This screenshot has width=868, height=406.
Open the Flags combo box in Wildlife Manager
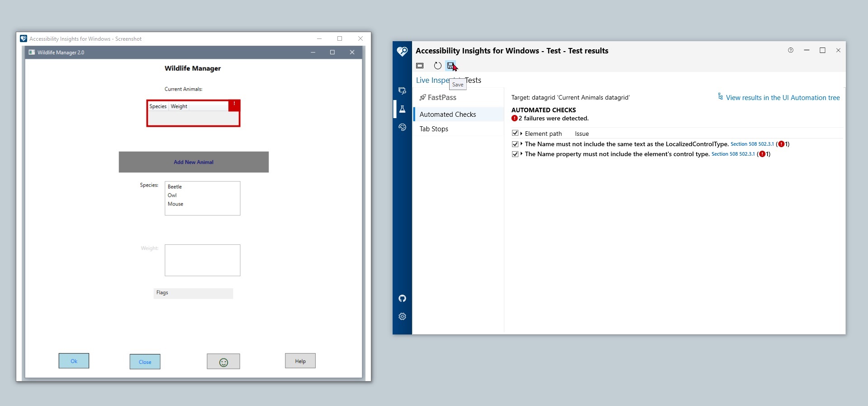click(x=193, y=293)
